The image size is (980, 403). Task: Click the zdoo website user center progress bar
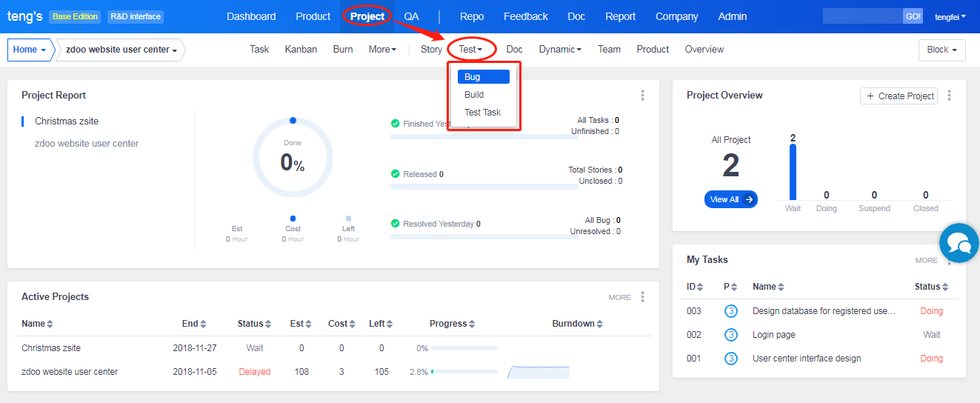pyautogui.click(x=464, y=372)
